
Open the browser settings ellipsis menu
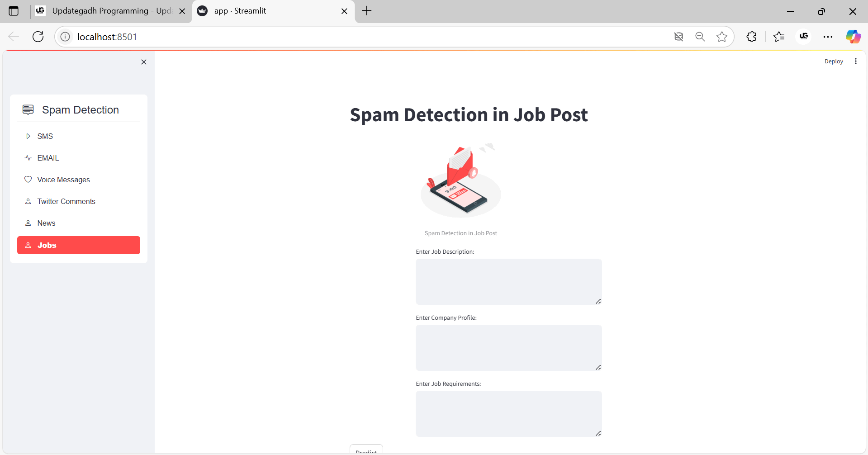828,37
